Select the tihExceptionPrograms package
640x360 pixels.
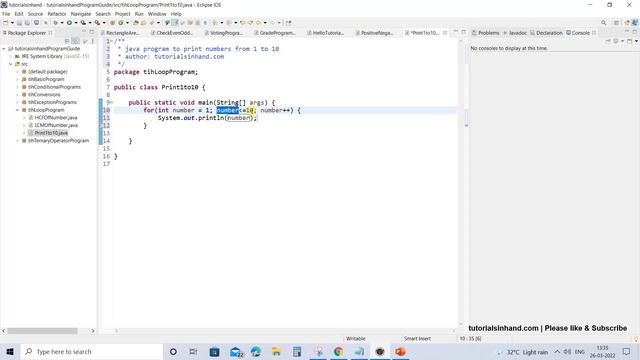52,102
